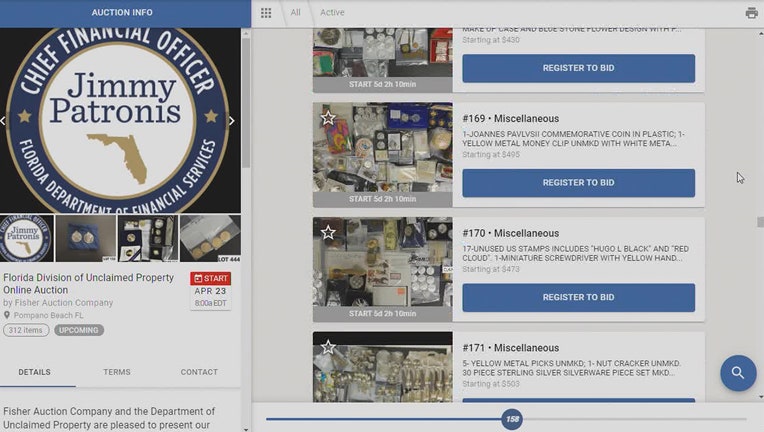
Task: Open Florida Division of Unclaimed Property auction title
Action: 88,283
